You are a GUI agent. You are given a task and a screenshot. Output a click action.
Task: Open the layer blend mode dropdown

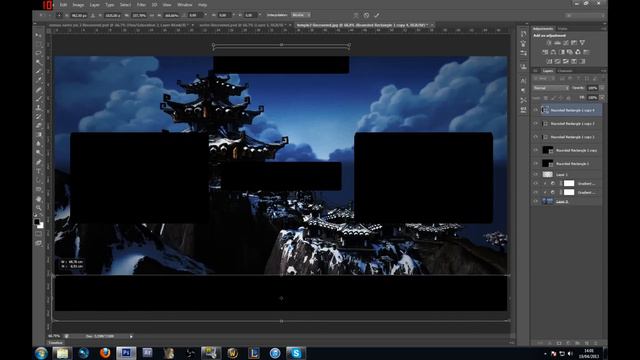[551, 88]
